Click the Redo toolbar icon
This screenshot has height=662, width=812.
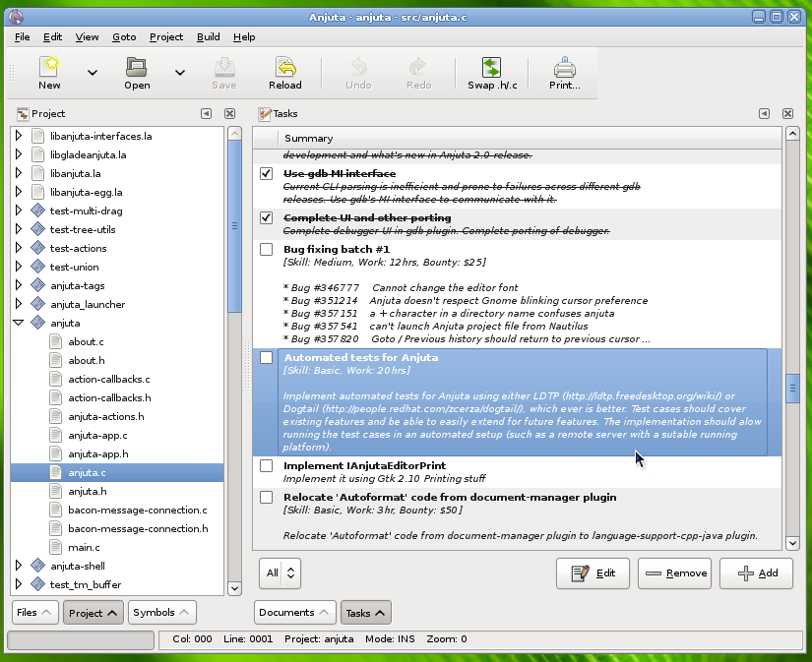coord(418,67)
